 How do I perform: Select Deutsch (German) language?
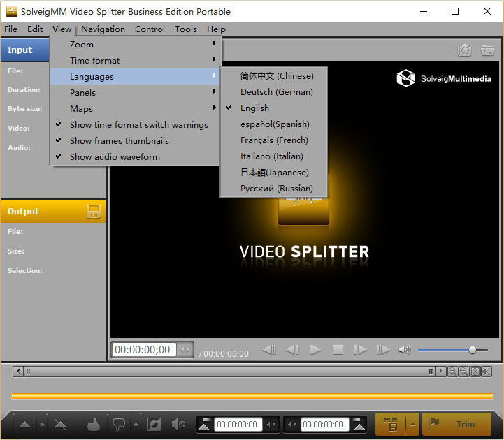276,92
